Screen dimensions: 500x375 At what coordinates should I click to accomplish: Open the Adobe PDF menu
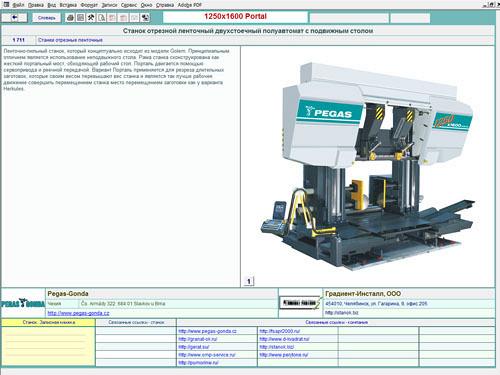[189, 5]
